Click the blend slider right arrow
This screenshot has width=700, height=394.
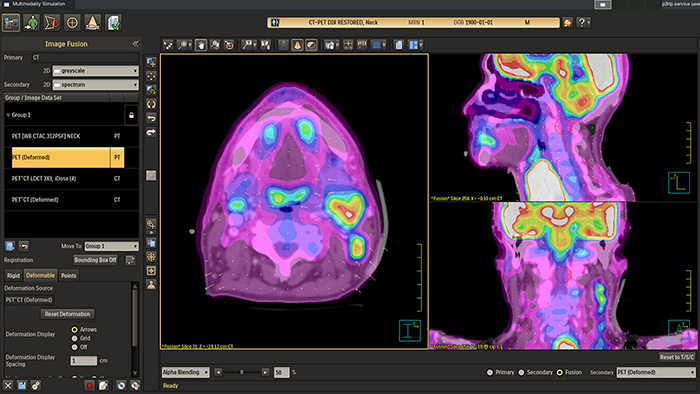click(x=265, y=372)
